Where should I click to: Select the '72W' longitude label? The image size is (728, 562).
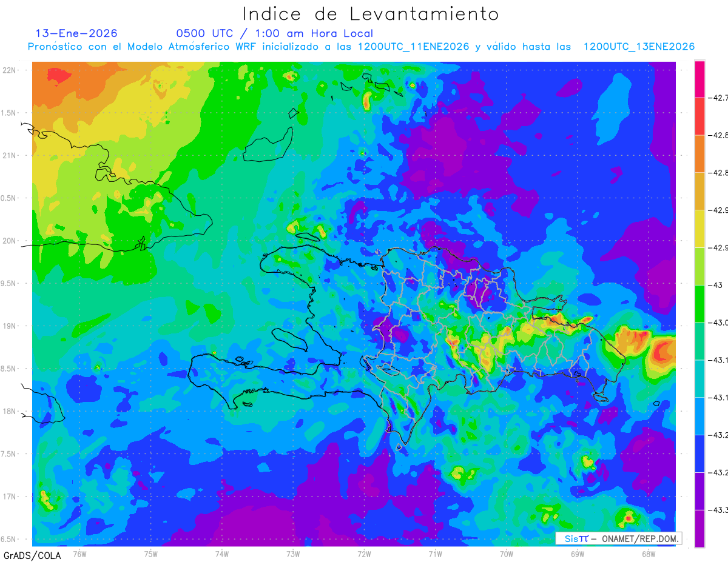tap(364, 554)
